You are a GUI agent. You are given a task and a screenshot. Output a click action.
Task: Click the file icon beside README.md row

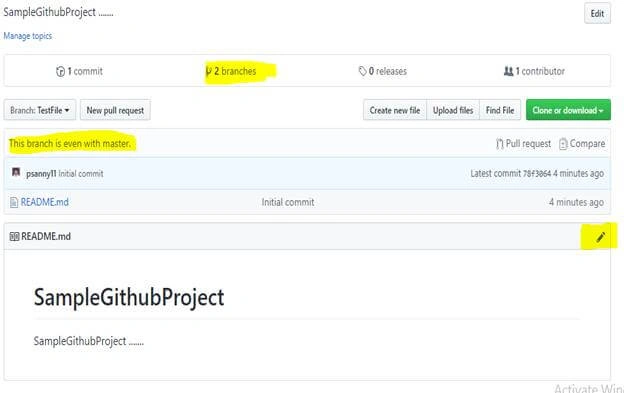[14, 202]
